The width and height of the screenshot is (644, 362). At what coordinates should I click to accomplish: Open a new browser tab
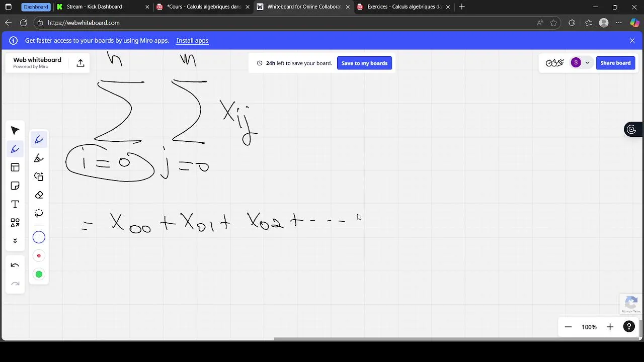pos(462,7)
